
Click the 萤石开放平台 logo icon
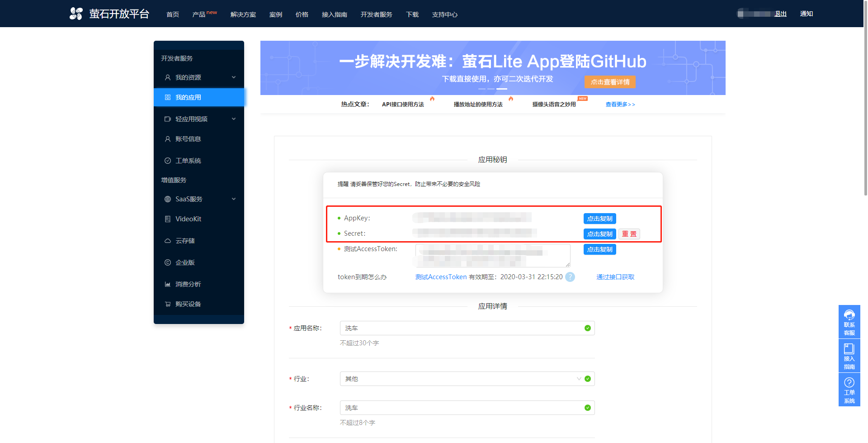pos(76,14)
